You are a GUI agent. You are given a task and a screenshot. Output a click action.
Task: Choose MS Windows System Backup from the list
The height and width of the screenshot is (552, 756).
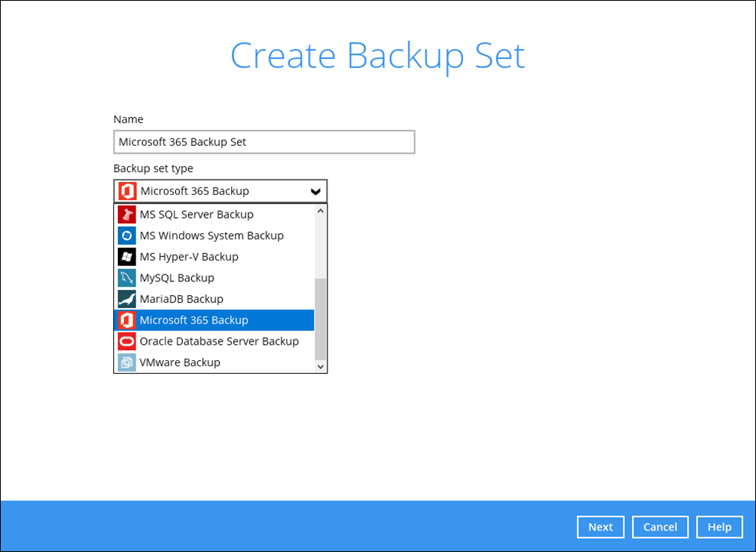pyautogui.click(x=214, y=235)
